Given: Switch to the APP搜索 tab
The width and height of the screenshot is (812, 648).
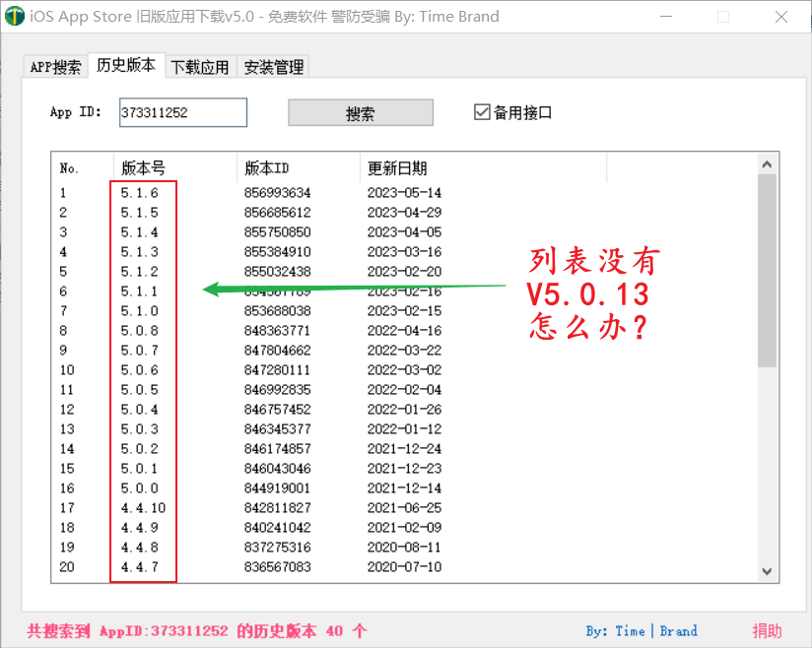Looking at the screenshot, I should (55, 67).
